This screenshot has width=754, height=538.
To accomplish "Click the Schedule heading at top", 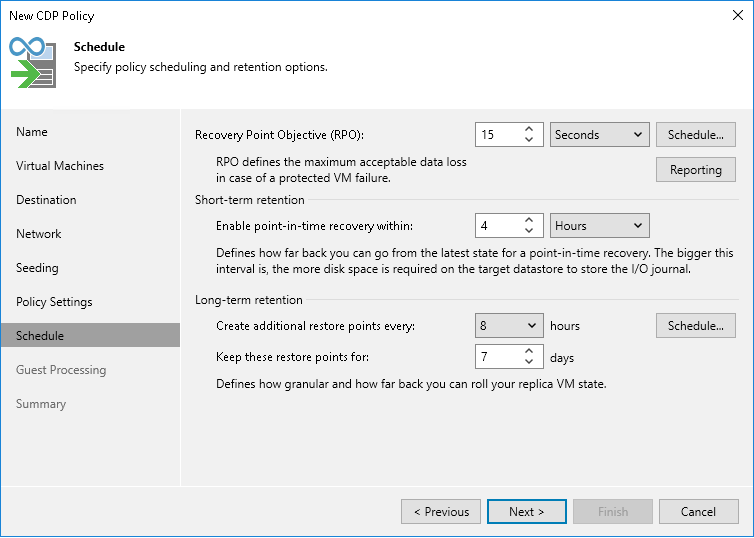I will (99, 47).
